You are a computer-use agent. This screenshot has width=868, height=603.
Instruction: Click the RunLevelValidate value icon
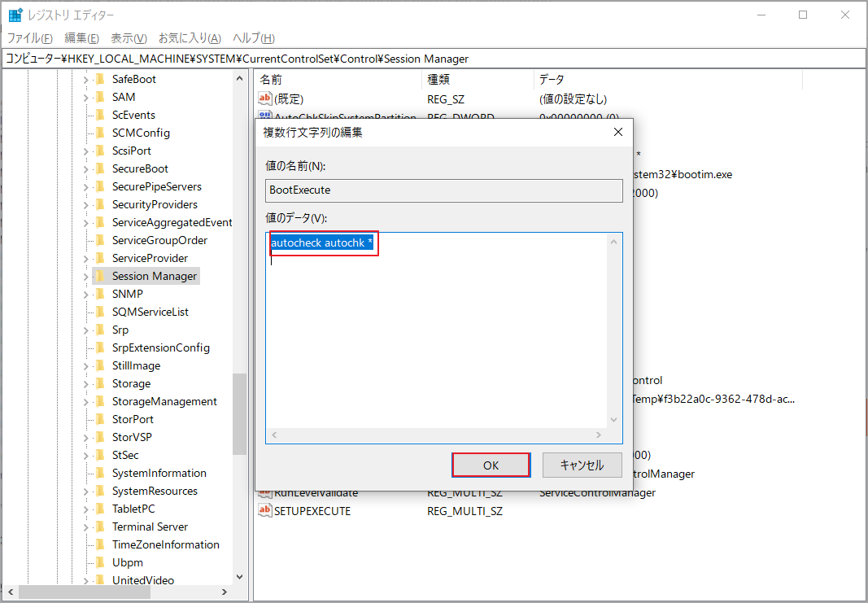[x=264, y=493]
